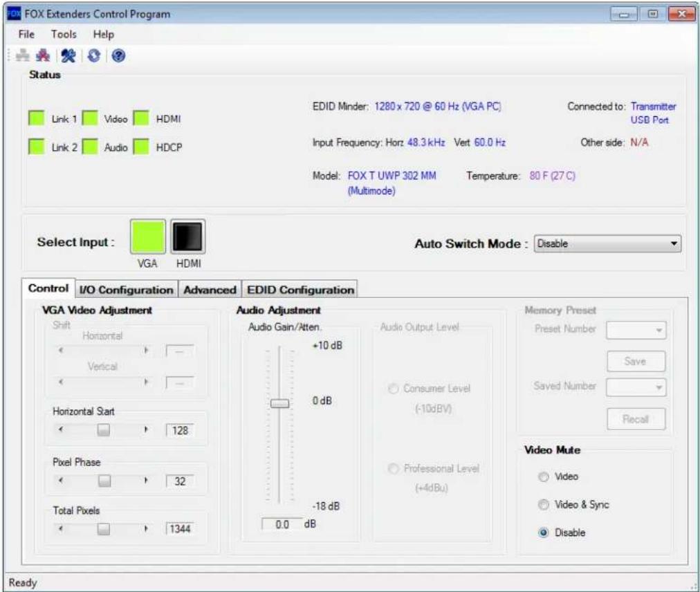Click the temperature reading 80 F (27 C)
The image size is (700, 592).
tap(552, 176)
